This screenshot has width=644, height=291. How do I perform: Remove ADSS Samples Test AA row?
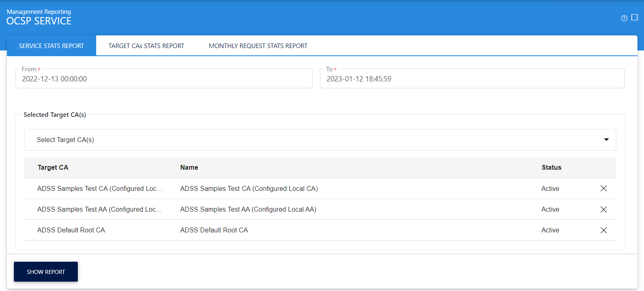pos(603,209)
